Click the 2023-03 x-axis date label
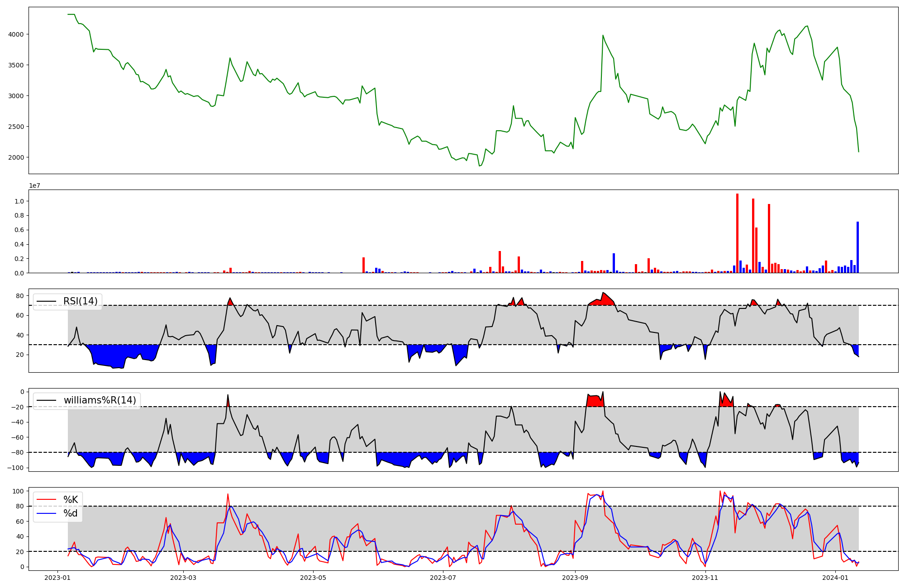The image size is (905, 588). (184, 578)
